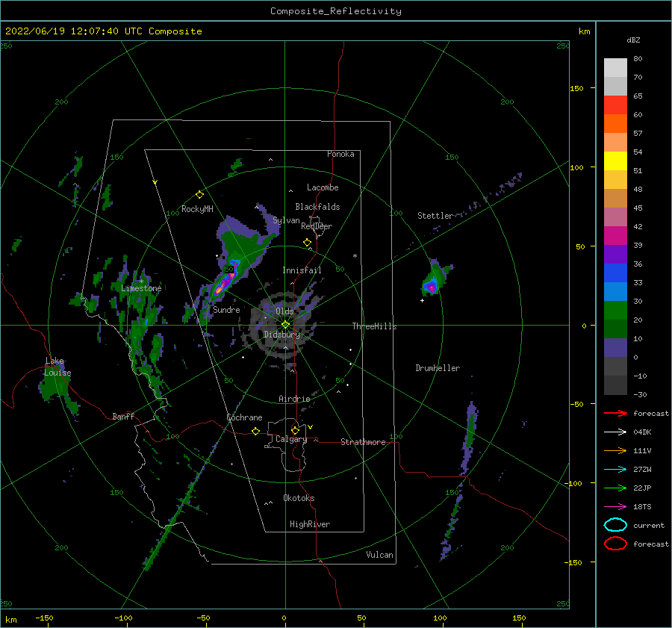Pick the magenta 39-42 dBZ swatch
This screenshot has width=672, height=628.
[x=615, y=236]
